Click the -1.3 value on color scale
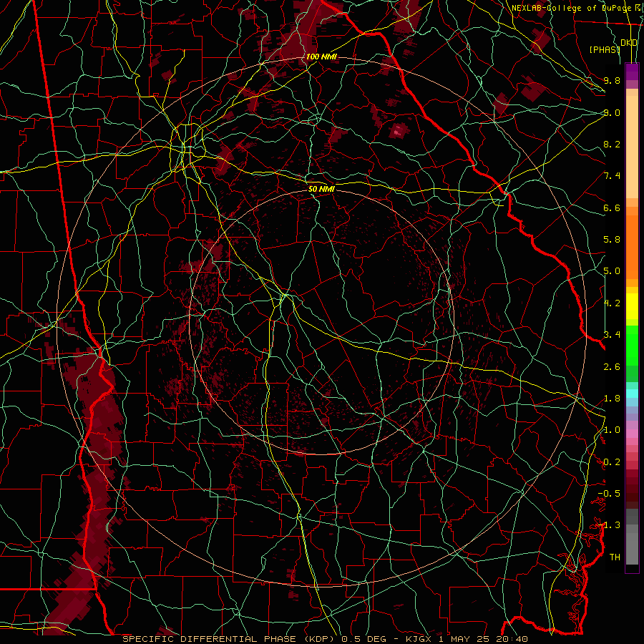Screen dimensions: 644x644 click(609, 525)
